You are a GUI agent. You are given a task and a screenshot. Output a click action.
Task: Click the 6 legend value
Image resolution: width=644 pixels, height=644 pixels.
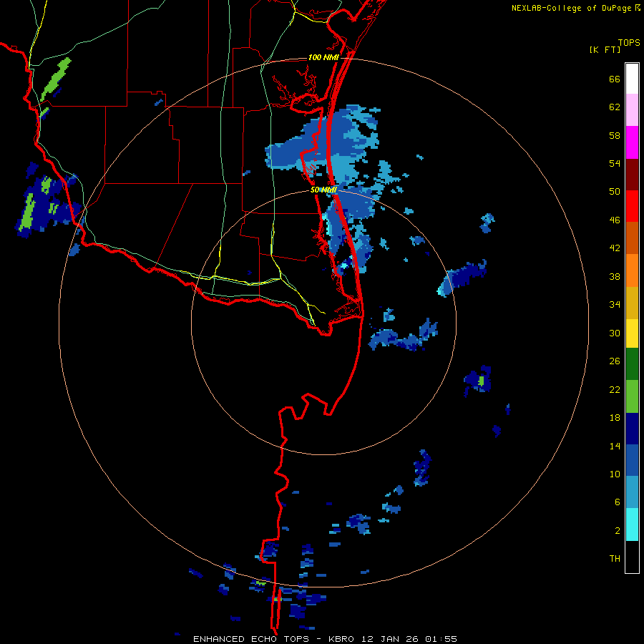click(618, 502)
